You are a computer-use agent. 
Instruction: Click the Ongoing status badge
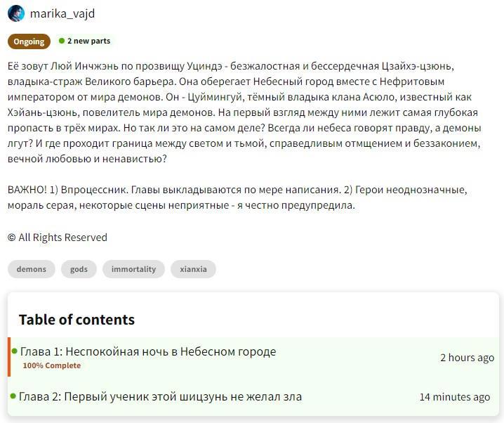point(29,41)
